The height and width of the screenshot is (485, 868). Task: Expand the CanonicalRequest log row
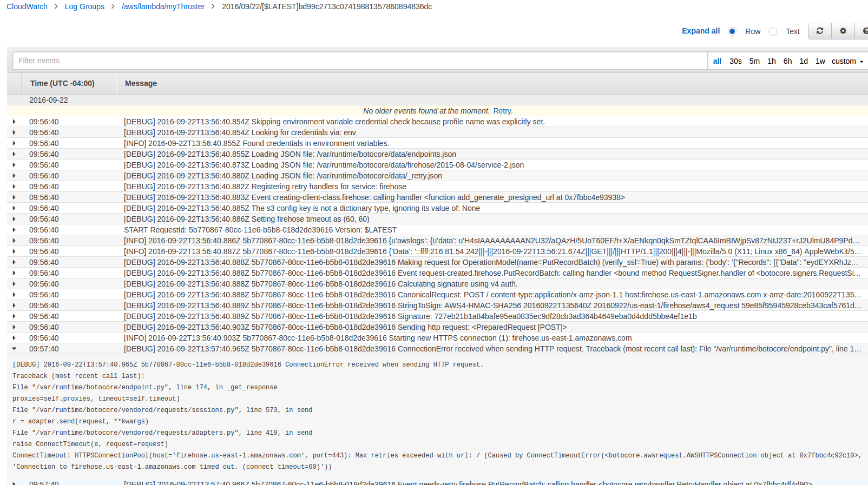point(14,295)
